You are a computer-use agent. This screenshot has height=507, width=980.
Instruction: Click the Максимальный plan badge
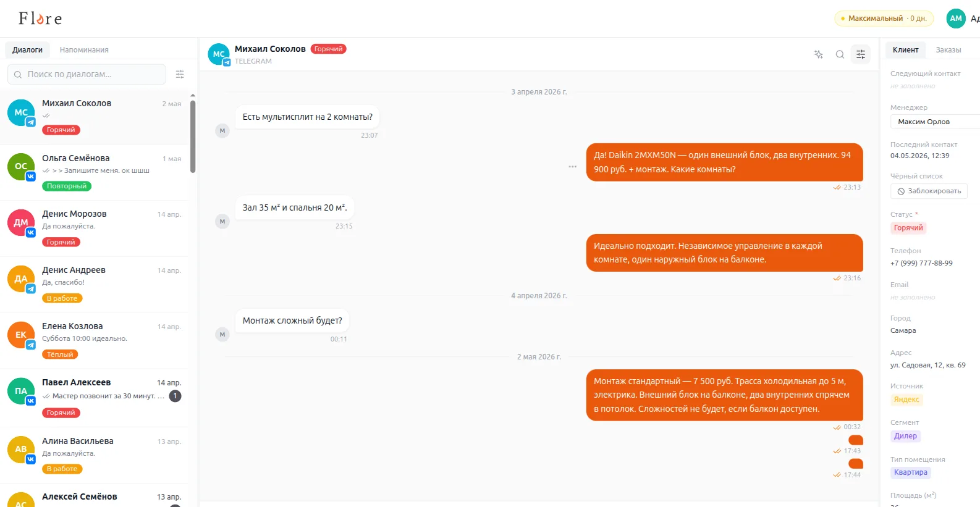tap(884, 19)
